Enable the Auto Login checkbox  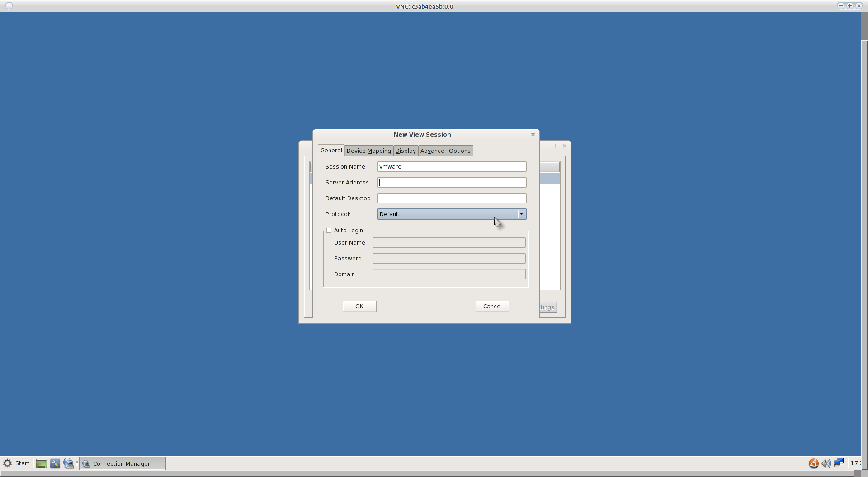click(329, 231)
